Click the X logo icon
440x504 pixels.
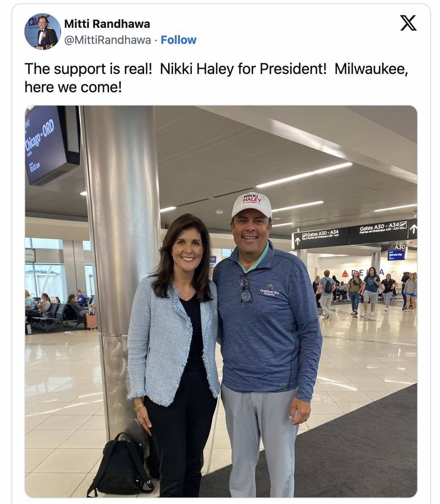point(408,23)
